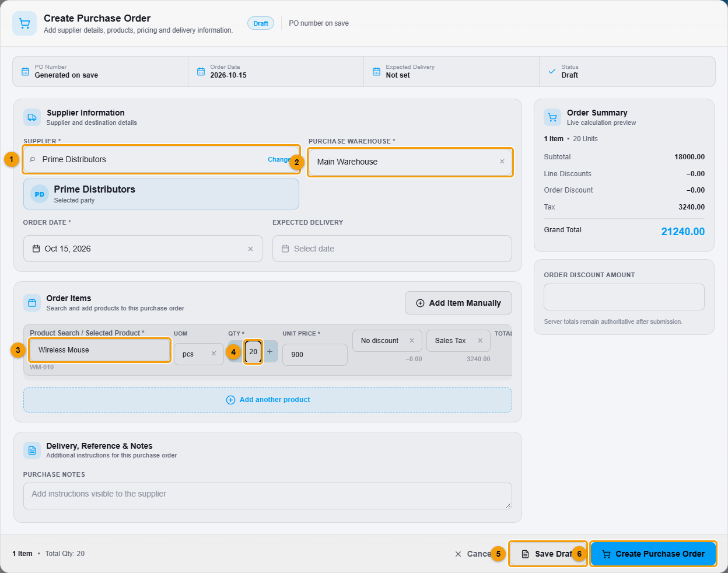Click the calendar icon beside Expected Delivery header

[376, 71]
